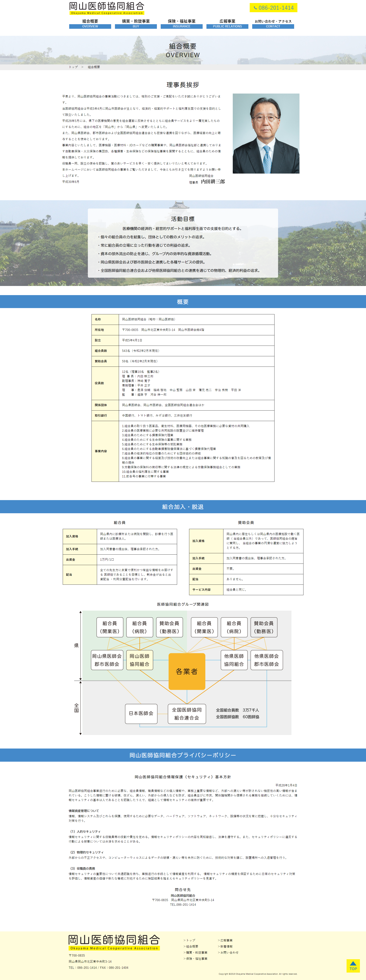Click the footer logo 岡山医師協同組合

114,942
